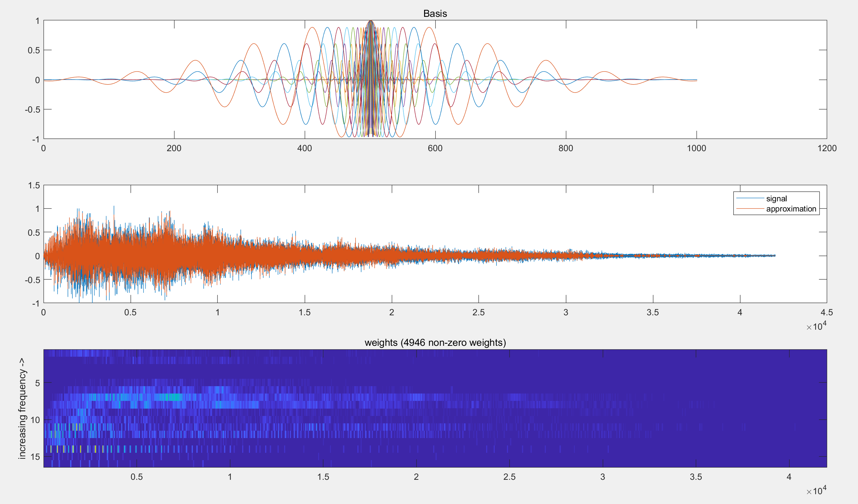Click the ×10^4 exponent under the weights plot
Image resolution: width=858 pixels, height=504 pixels.
(817, 490)
